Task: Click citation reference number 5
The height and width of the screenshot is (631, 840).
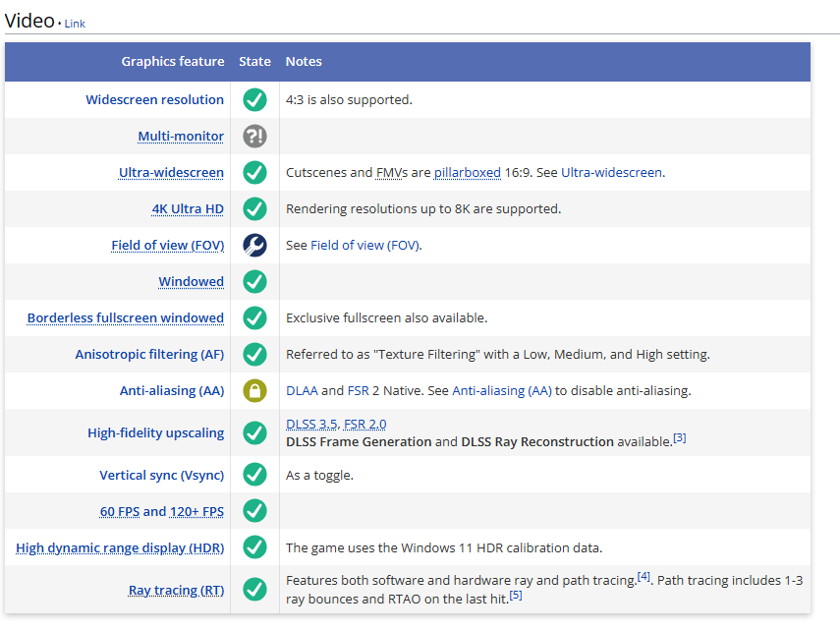Action: point(515,595)
